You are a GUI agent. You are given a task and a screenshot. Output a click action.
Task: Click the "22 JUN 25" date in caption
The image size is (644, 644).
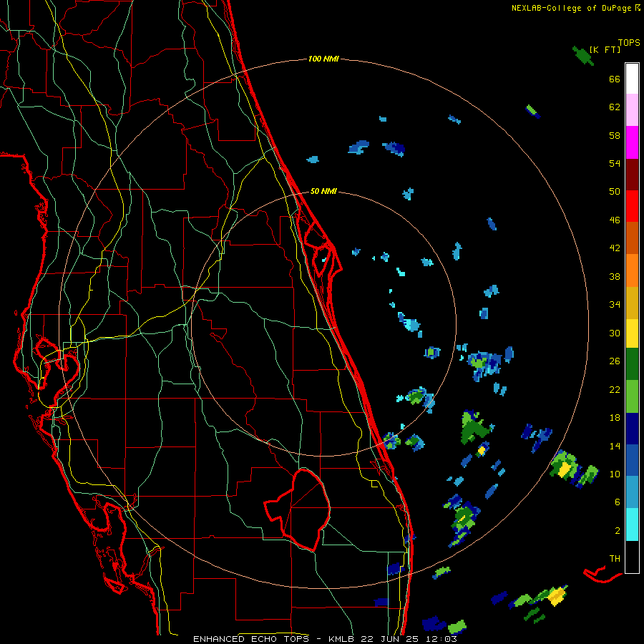pos(390,639)
